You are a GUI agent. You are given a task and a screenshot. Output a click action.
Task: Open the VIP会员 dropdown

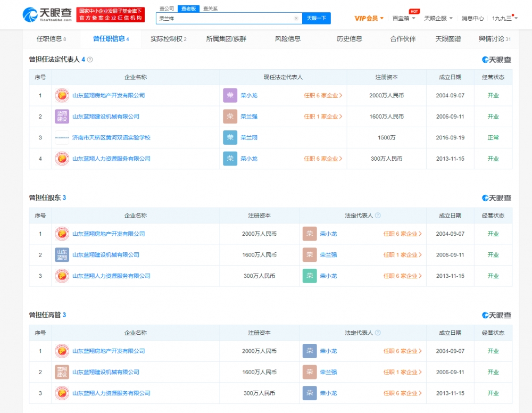[x=369, y=18]
